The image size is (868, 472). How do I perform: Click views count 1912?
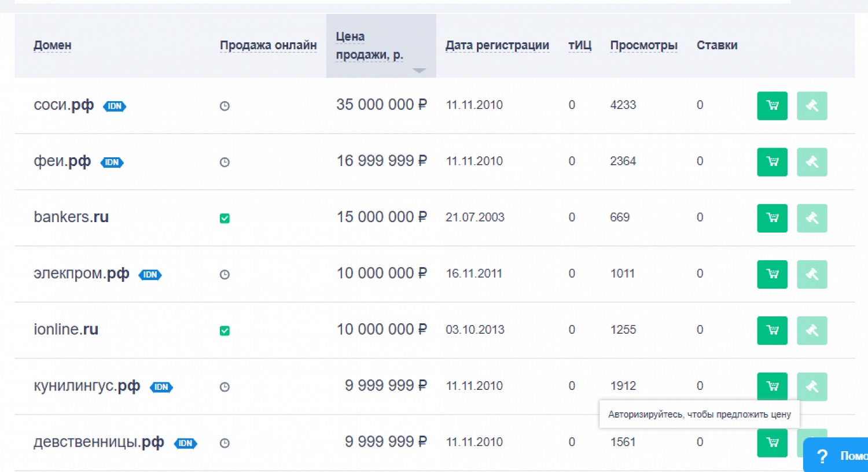pyautogui.click(x=623, y=386)
